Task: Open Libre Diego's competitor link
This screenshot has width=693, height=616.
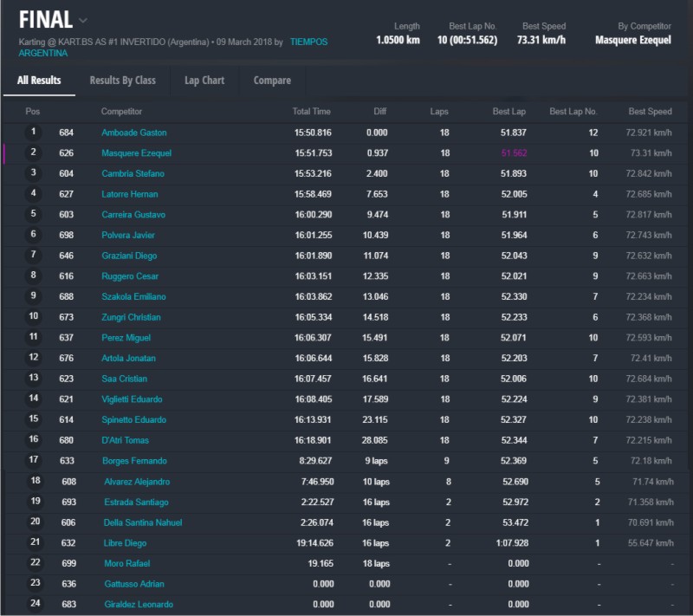Action: [125, 543]
